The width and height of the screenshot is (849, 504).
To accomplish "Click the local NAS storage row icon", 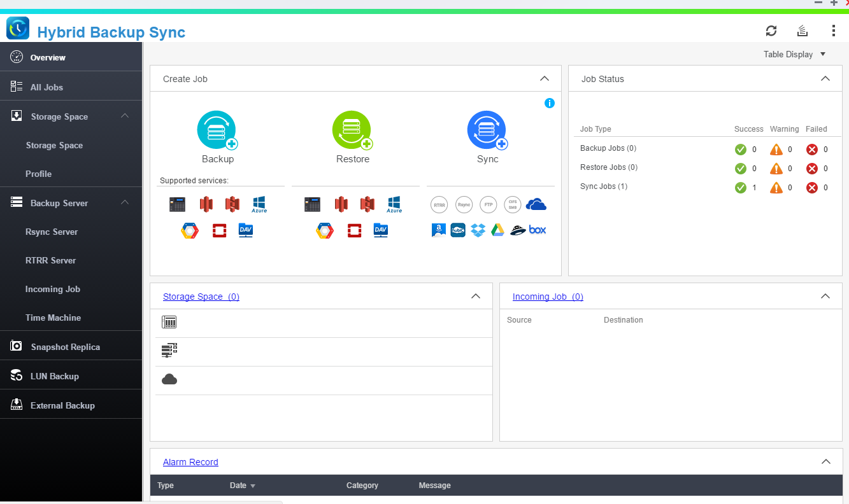I will pos(169,322).
